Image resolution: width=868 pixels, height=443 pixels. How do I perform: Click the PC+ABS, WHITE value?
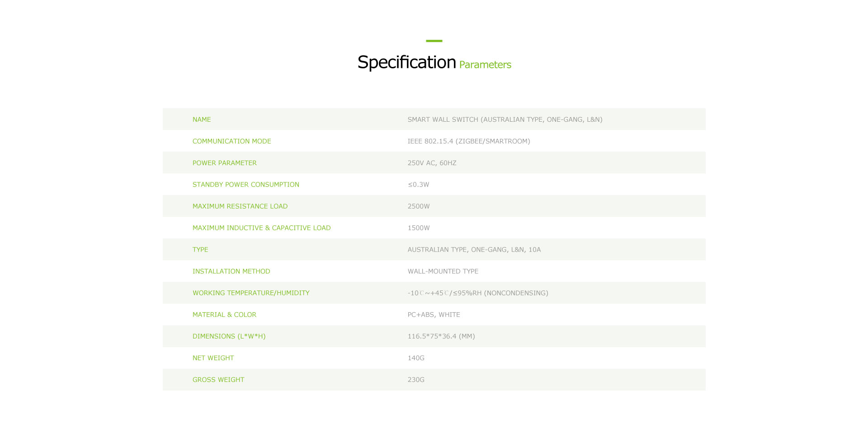434,314
